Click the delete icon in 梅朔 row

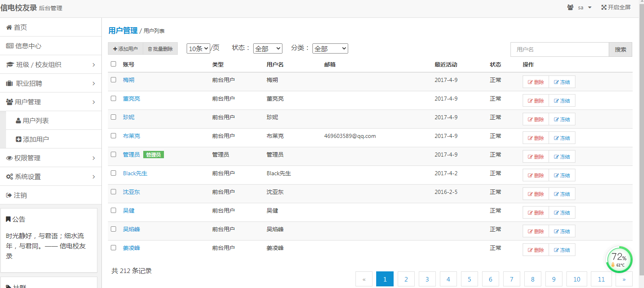(530, 82)
